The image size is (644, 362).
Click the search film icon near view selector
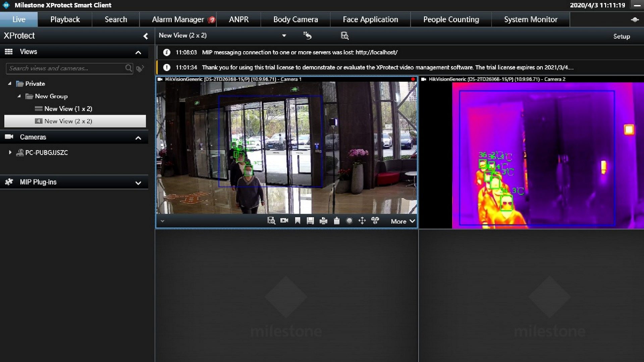point(344,36)
